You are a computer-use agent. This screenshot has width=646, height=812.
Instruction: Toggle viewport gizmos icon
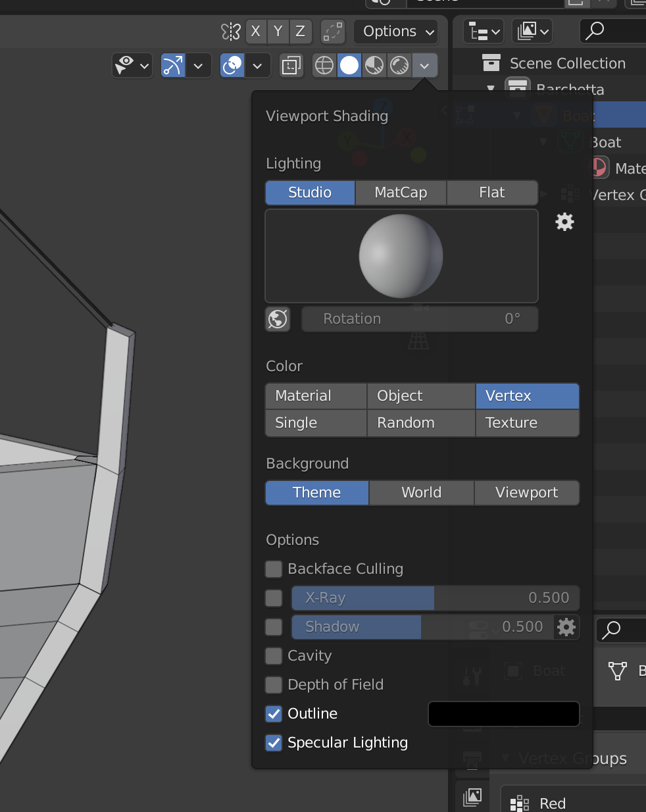click(x=173, y=65)
